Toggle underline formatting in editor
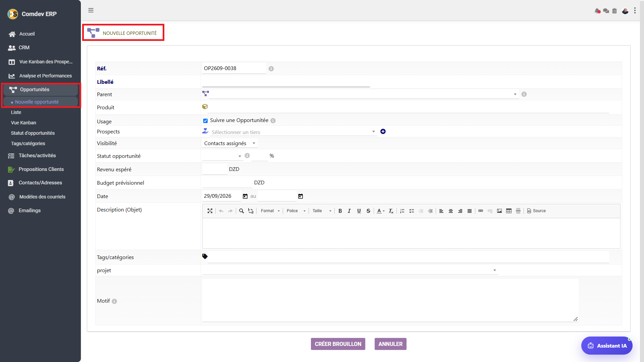Screen dimensions: 644x362 point(359,211)
